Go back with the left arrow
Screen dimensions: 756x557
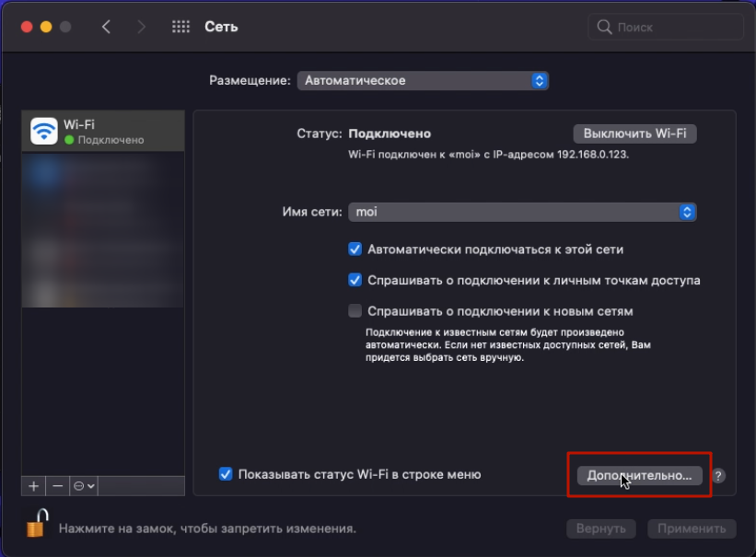[x=106, y=27]
